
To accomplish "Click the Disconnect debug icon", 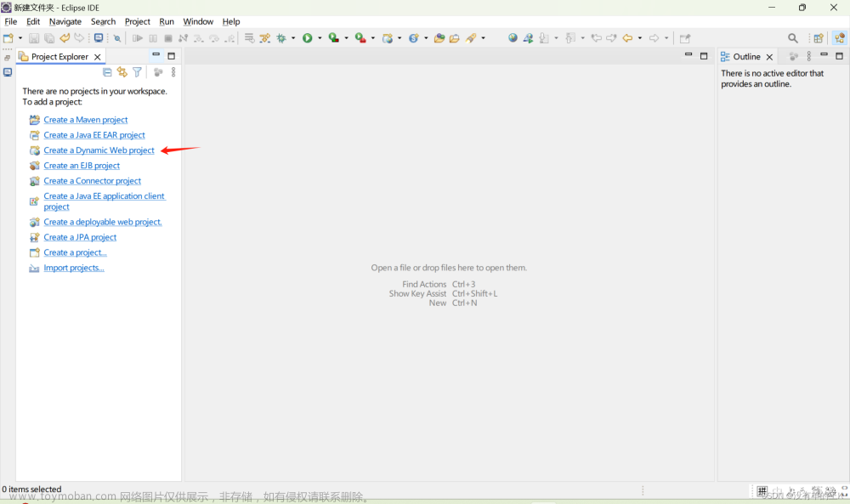I will pos(184,38).
